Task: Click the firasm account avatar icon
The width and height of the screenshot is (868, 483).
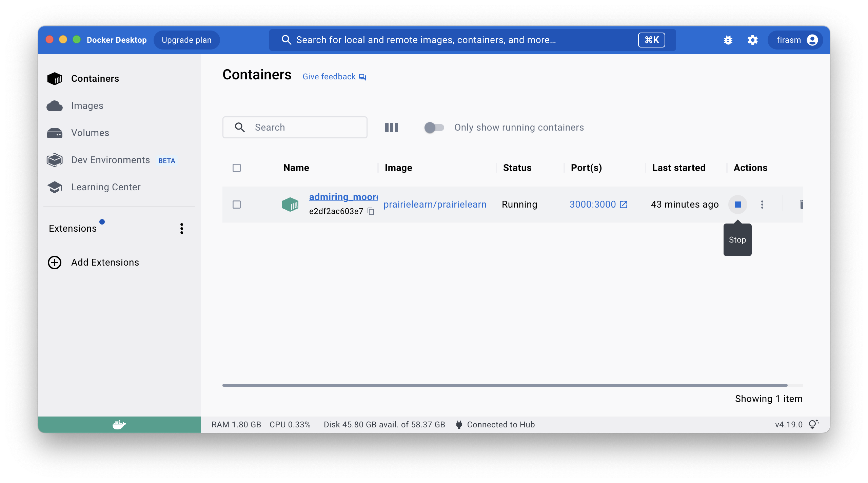Action: (x=812, y=40)
